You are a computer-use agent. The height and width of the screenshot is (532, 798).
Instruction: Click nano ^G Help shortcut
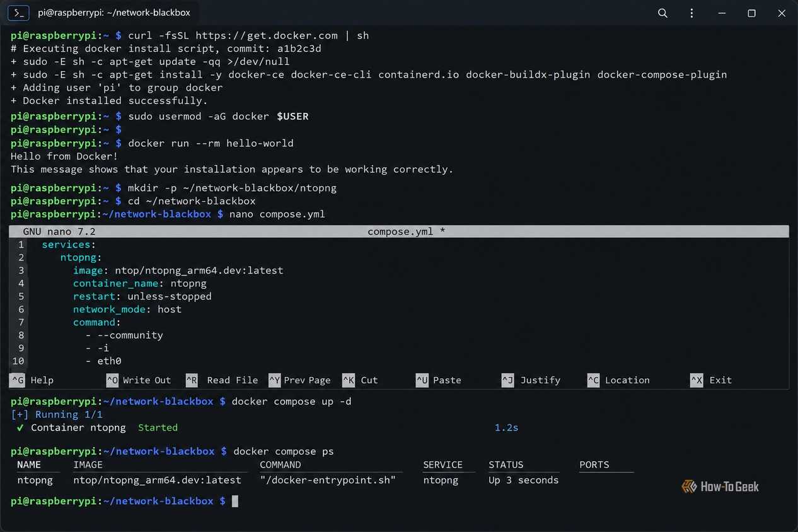pos(32,380)
